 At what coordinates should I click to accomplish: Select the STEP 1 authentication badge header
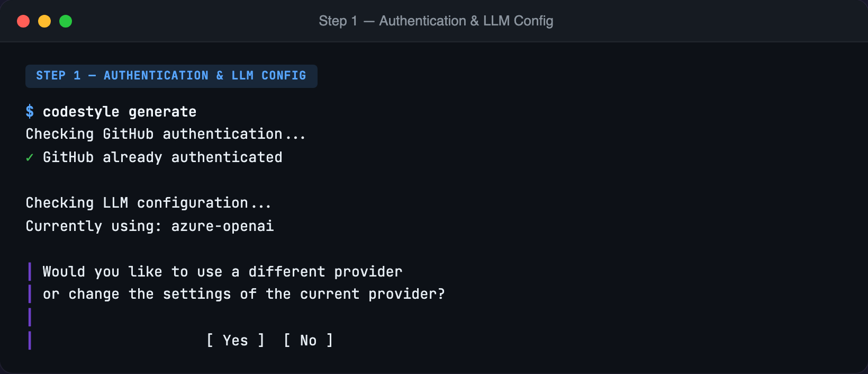click(171, 75)
